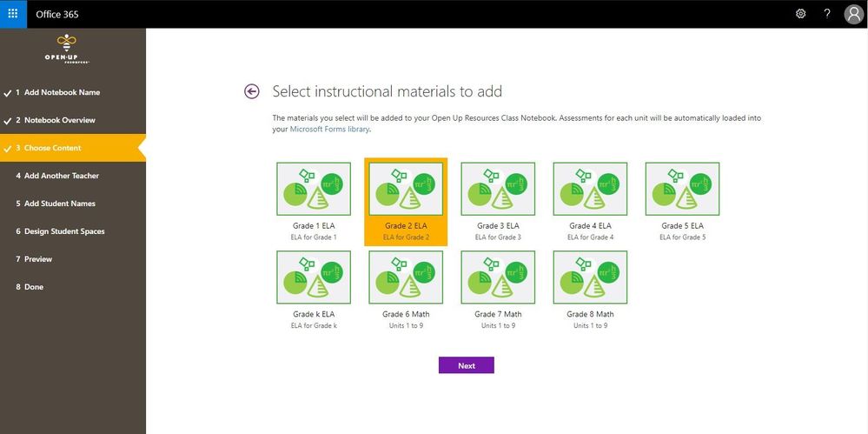Image resolution: width=868 pixels, height=434 pixels.
Task: Select the Grade 1 ELA thumbnail
Action: (x=314, y=189)
